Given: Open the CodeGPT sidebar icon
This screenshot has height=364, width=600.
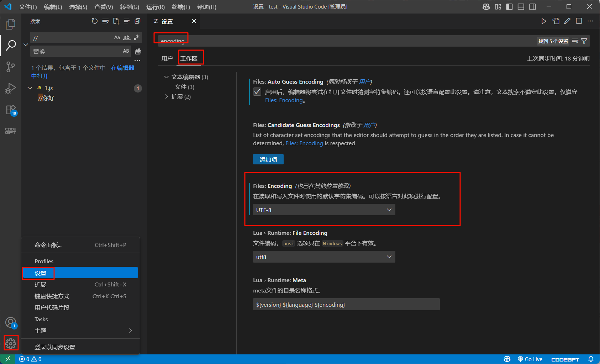Looking at the screenshot, I should point(11,131).
